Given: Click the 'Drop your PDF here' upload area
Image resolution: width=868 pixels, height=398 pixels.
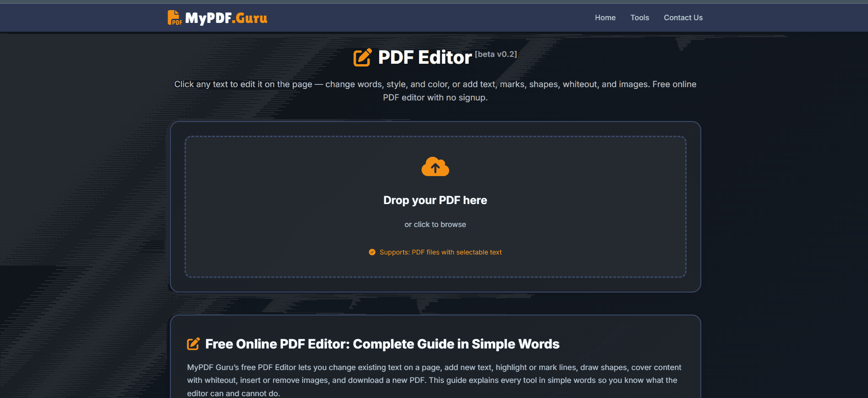Looking at the screenshot, I should (435, 207).
